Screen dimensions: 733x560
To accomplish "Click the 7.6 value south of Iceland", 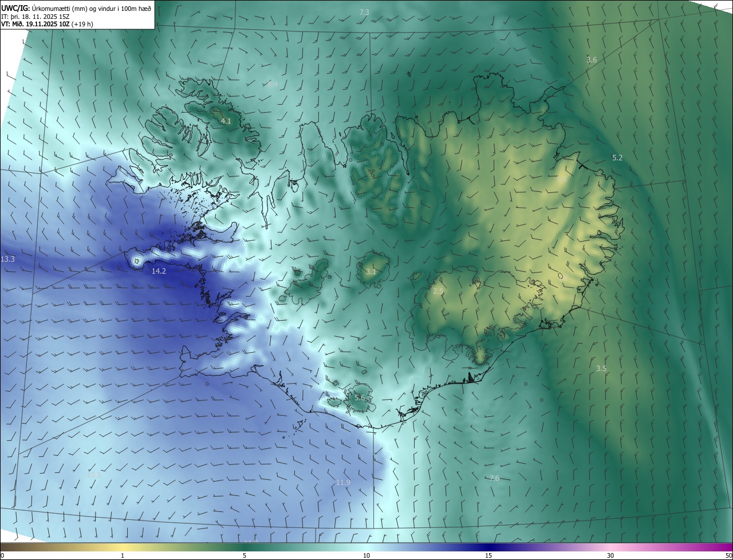I will point(494,478).
